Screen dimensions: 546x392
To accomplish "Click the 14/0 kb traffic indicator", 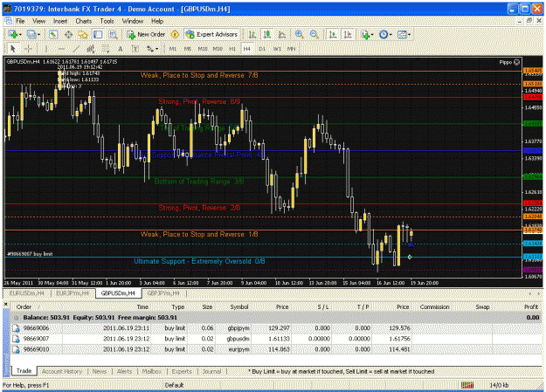I will coord(499,385).
